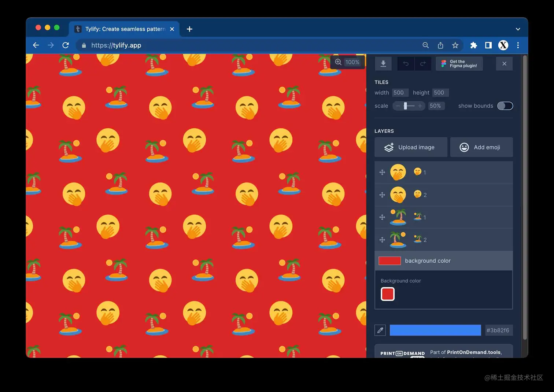The image size is (554, 392).
Task: Click the blue color gradient bar
Action: (435, 330)
